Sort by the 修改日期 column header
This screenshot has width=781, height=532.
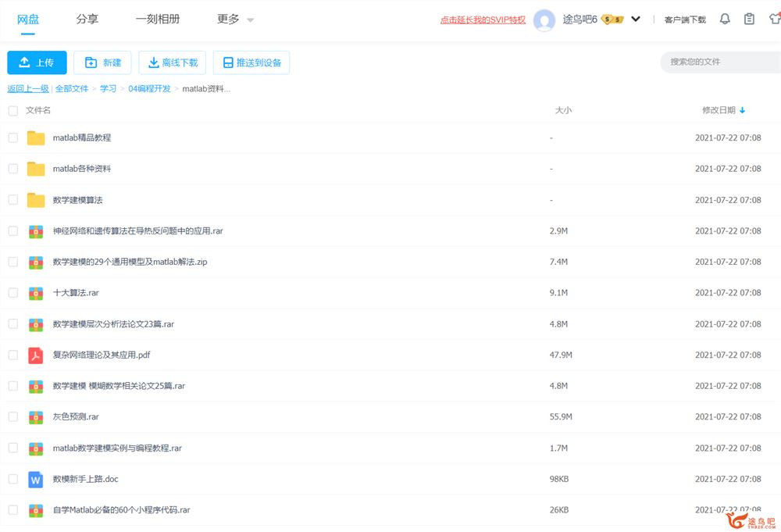tap(719, 110)
